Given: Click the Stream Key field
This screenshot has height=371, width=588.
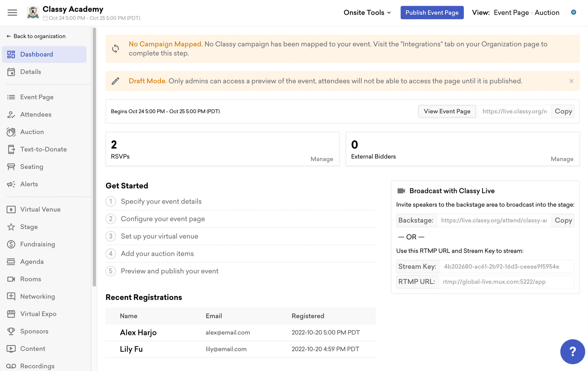Looking at the screenshot, I should click(507, 267).
